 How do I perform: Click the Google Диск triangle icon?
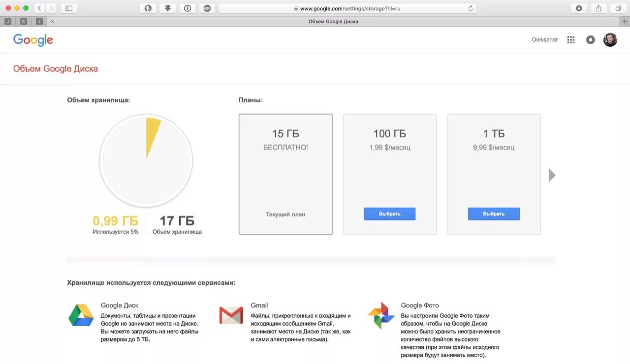[81, 315]
